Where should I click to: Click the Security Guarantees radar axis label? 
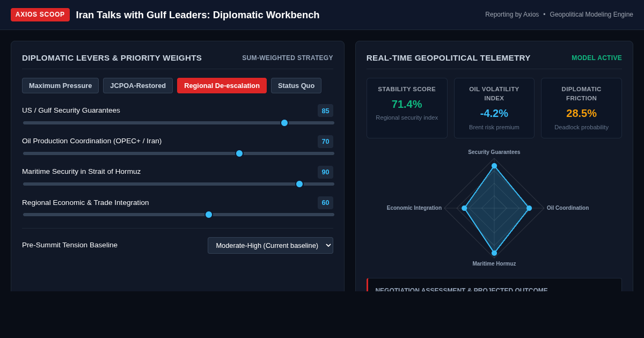point(494,152)
